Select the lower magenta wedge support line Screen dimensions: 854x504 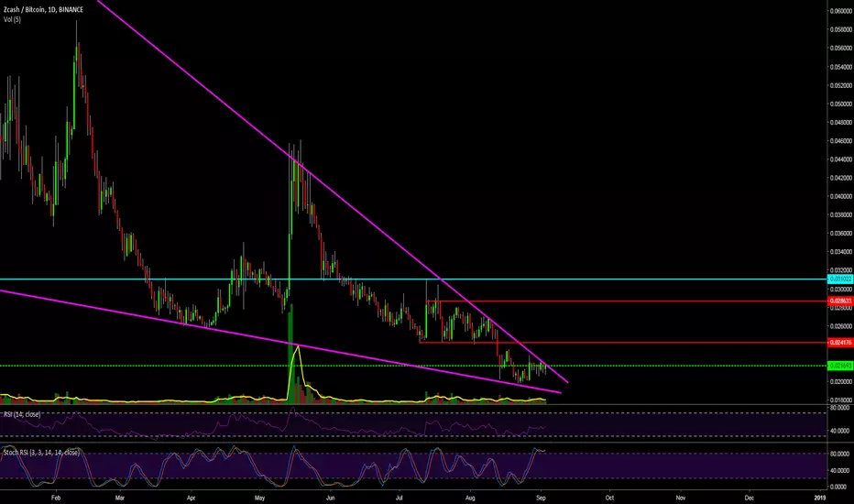click(280, 341)
